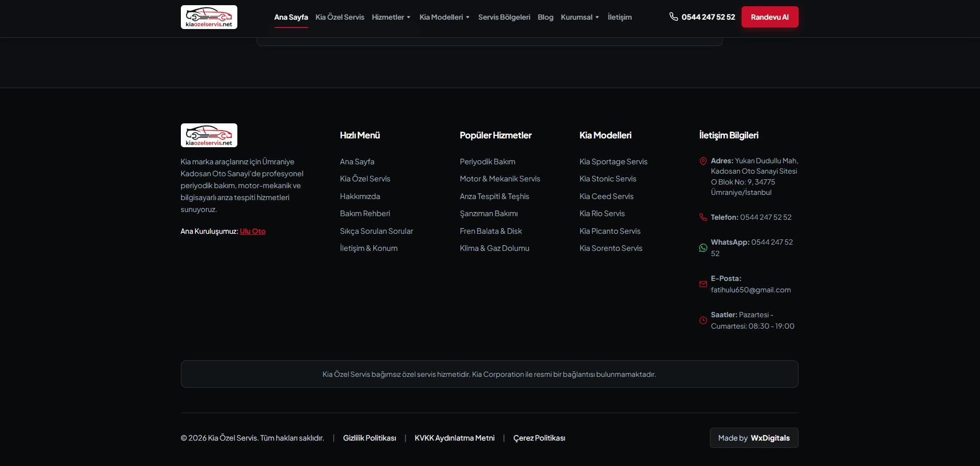980x466 pixels.
Task: Open Motor & Mekanik Servis link
Action: (x=500, y=179)
